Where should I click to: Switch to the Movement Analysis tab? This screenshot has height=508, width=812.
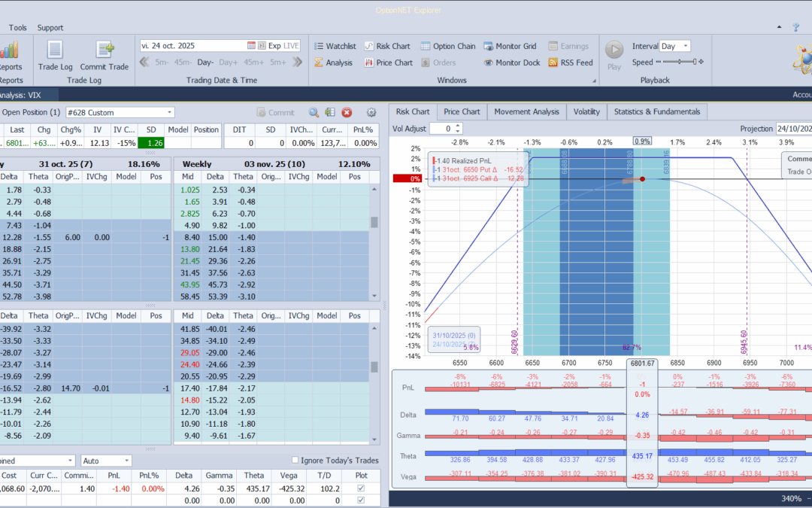(x=526, y=111)
